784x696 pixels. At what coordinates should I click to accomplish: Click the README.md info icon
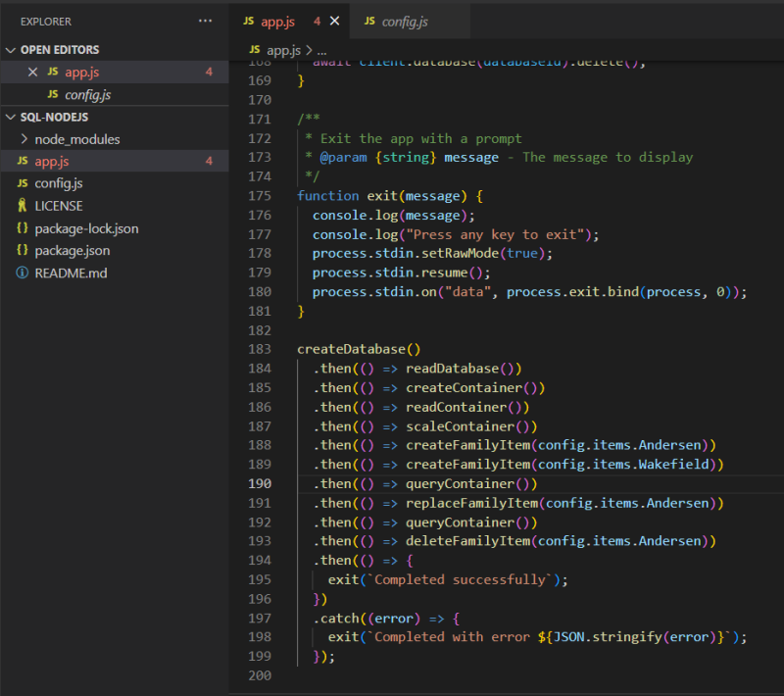click(22, 273)
